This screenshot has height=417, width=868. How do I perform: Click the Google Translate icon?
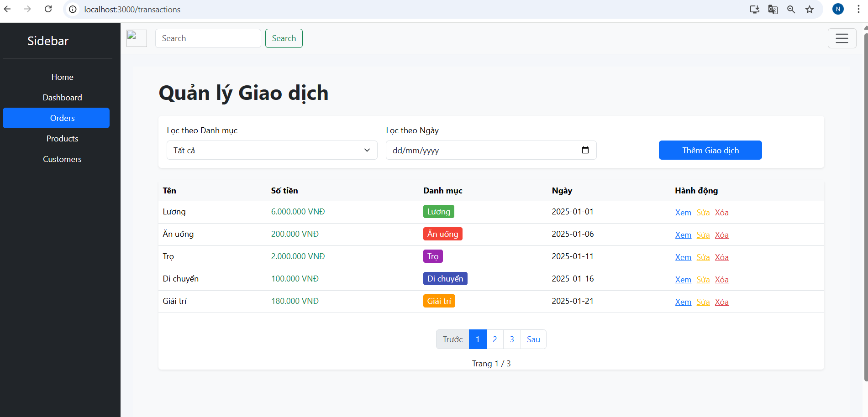773,9
